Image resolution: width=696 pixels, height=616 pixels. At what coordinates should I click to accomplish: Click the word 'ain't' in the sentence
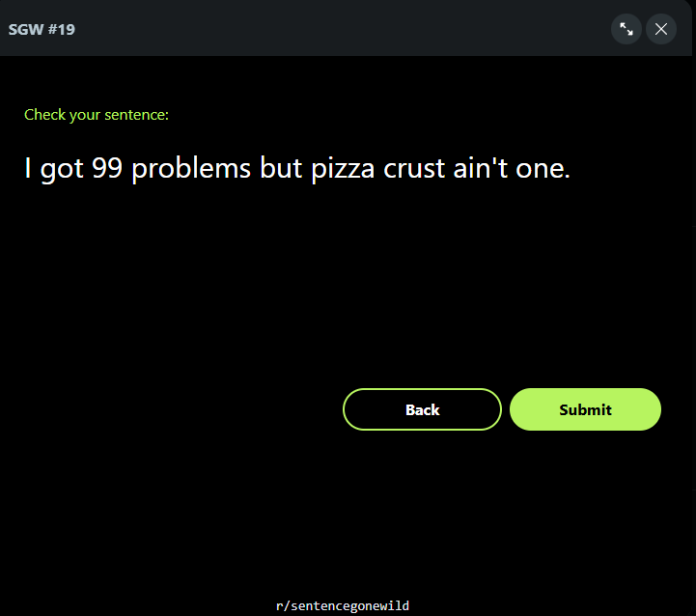tap(481, 168)
